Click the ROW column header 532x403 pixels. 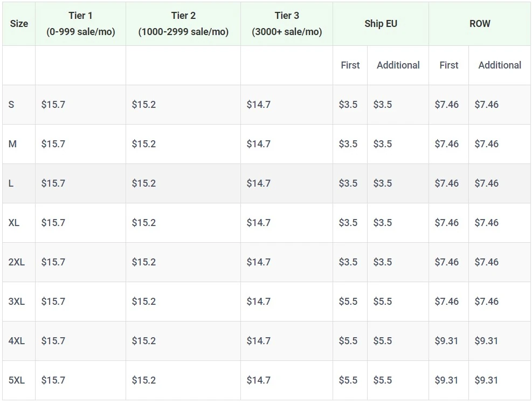click(480, 24)
